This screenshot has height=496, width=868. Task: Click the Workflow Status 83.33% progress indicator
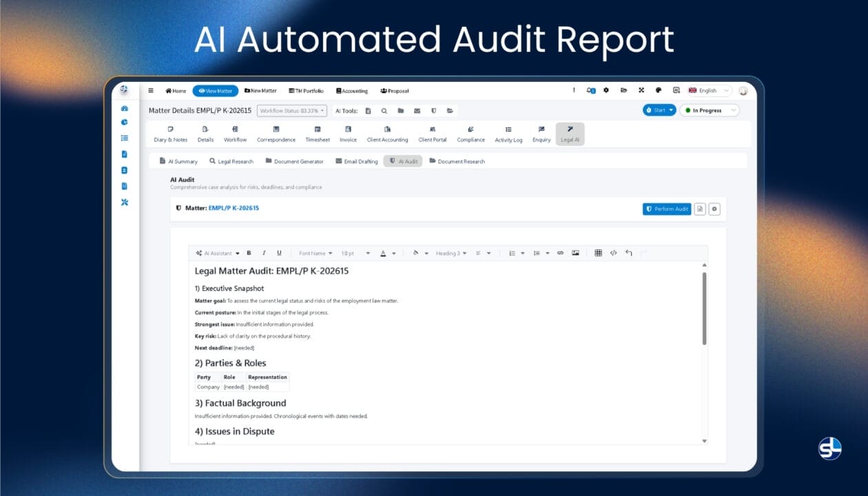290,110
